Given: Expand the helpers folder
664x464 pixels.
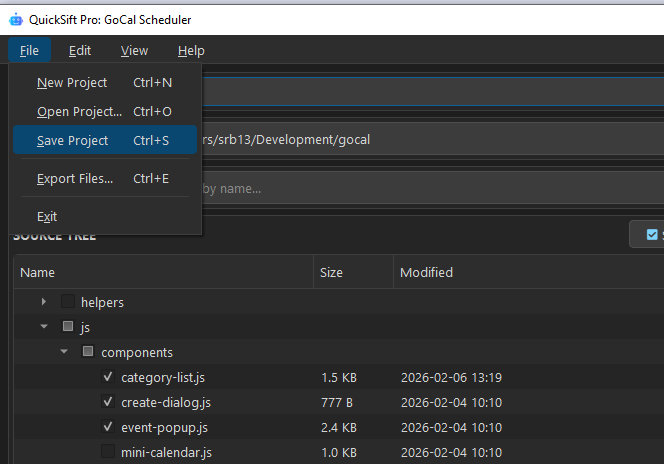Looking at the screenshot, I should [43, 302].
